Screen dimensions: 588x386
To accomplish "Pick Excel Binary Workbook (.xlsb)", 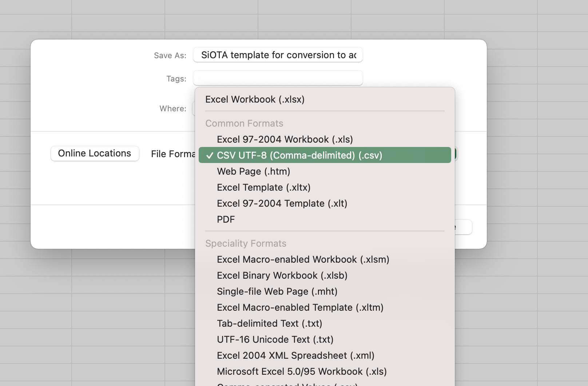I will click(x=282, y=275).
